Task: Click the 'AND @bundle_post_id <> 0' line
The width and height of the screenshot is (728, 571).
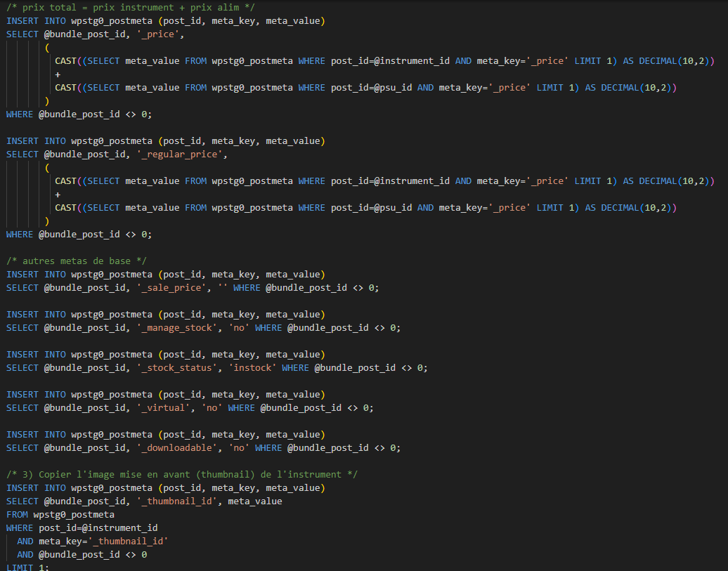Action: 82,555
